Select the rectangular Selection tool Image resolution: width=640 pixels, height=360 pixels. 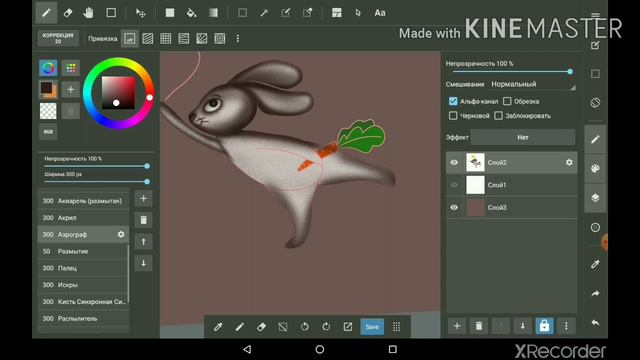[x=242, y=13]
